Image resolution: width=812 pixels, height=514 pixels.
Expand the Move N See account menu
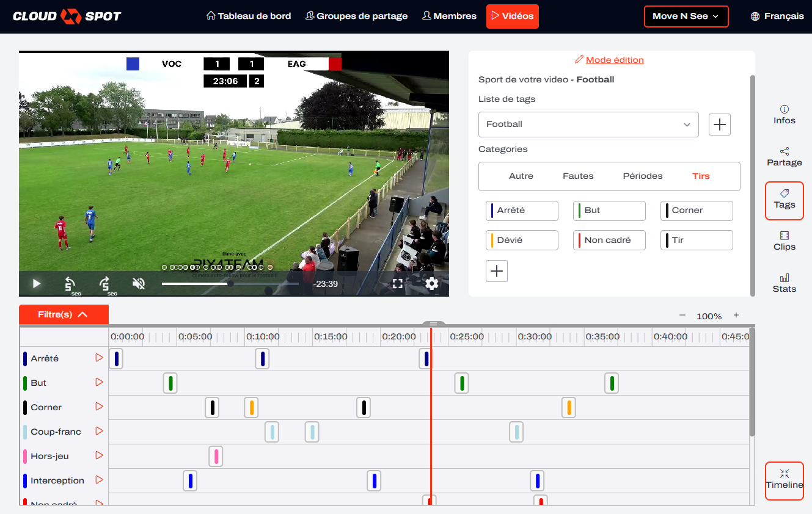pos(686,16)
